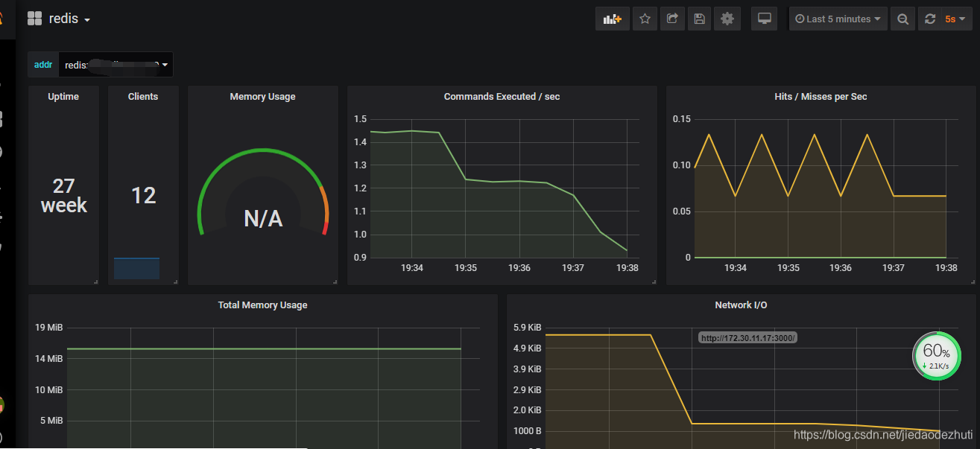The image size is (980, 449).
Task: Cycle view mode with the monitor icon
Action: tap(764, 19)
